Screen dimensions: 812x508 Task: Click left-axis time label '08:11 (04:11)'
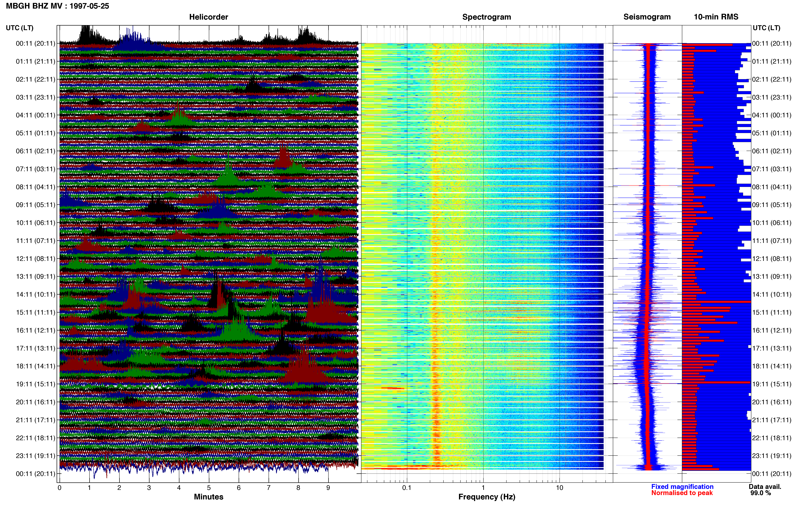[35, 187]
